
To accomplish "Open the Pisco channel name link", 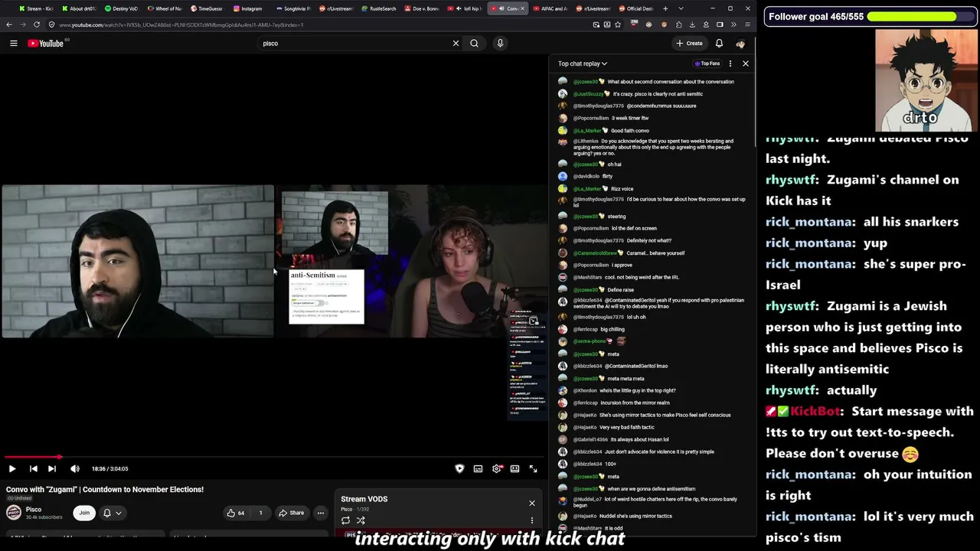I will [x=34, y=509].
